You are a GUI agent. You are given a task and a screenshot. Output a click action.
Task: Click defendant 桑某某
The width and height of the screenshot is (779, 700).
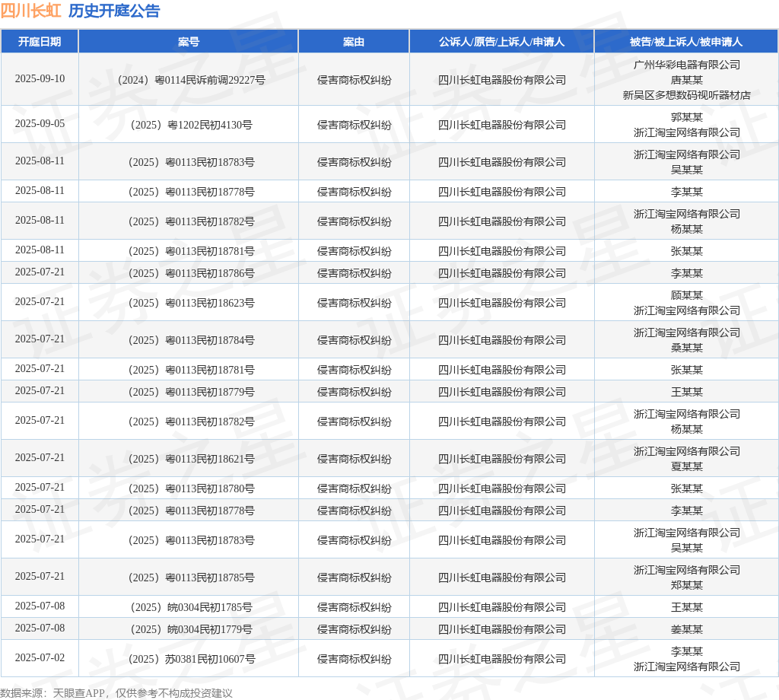pos(687,348)
